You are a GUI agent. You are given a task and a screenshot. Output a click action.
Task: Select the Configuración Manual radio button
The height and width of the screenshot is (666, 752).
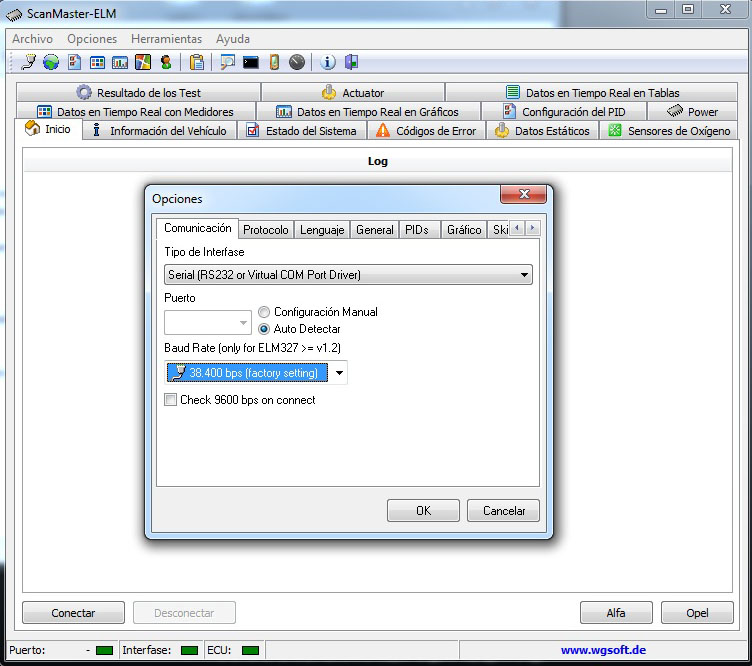(265, 312)
